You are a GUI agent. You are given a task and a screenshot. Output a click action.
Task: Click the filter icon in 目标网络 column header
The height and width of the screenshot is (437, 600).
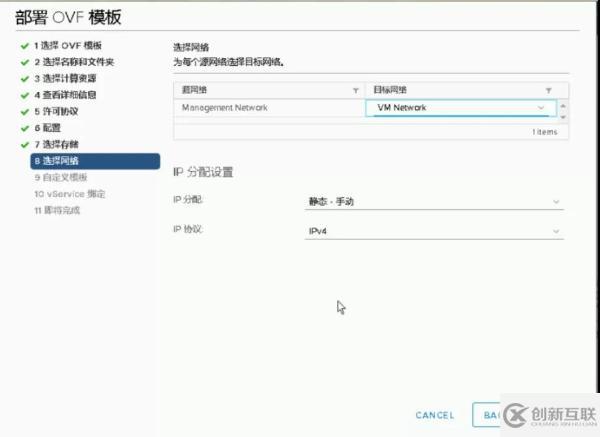point(548,90)
